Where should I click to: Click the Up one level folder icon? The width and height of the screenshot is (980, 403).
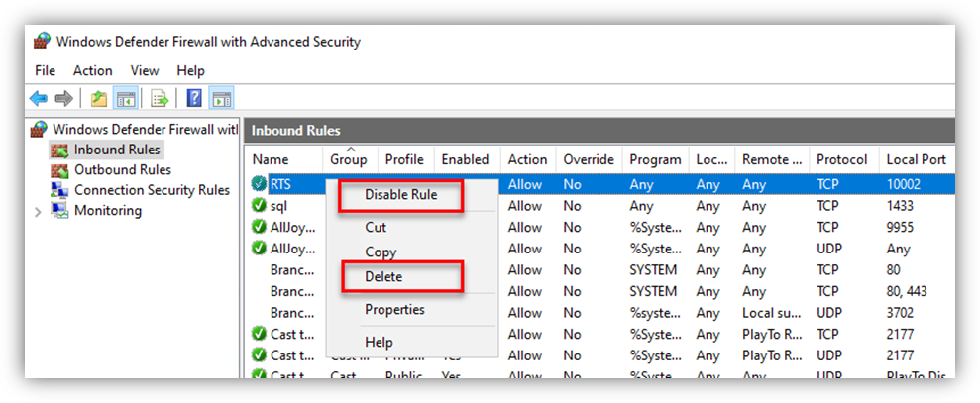tap(99, 98)
